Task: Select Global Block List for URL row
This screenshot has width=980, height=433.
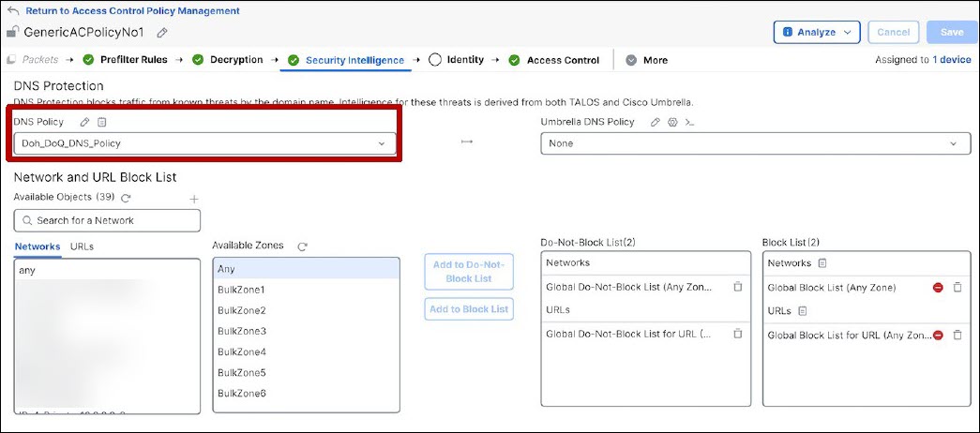Action: [867, 335]
